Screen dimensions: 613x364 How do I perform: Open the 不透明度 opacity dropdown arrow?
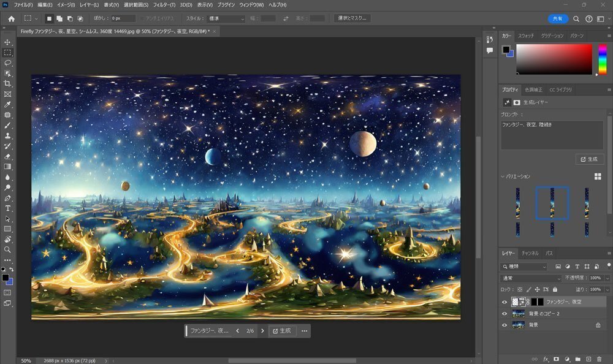(x=607, y=278)
